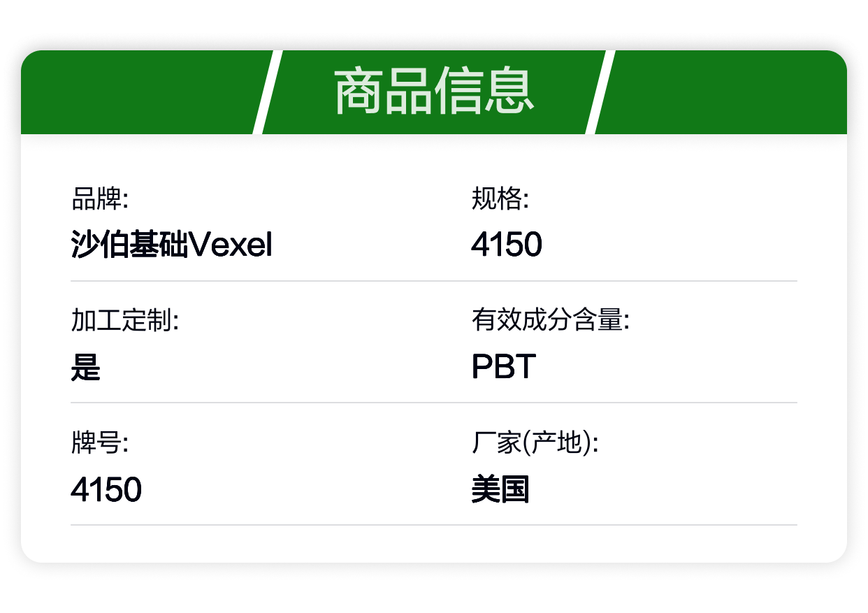Click the white slash right of 商品信息
868x613 pixels.
point(600,92)
